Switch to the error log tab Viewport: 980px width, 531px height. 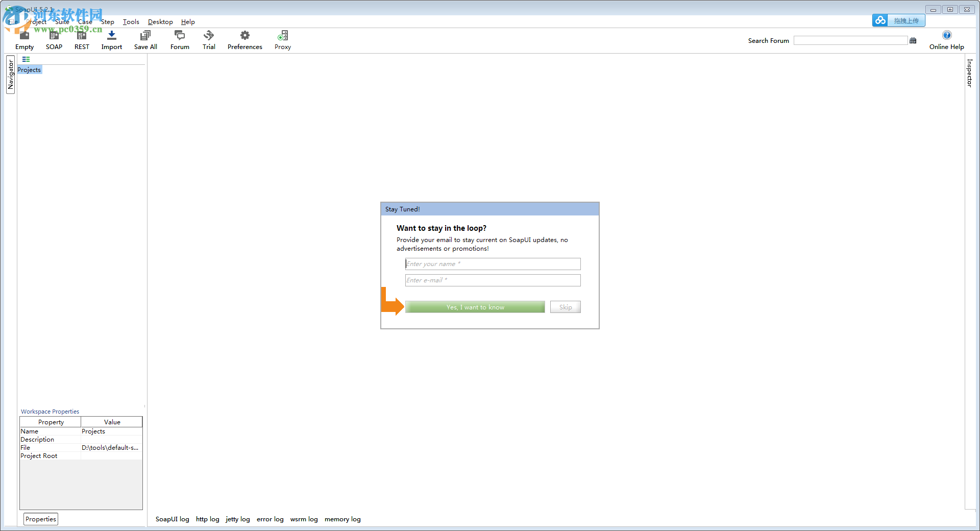270,519
